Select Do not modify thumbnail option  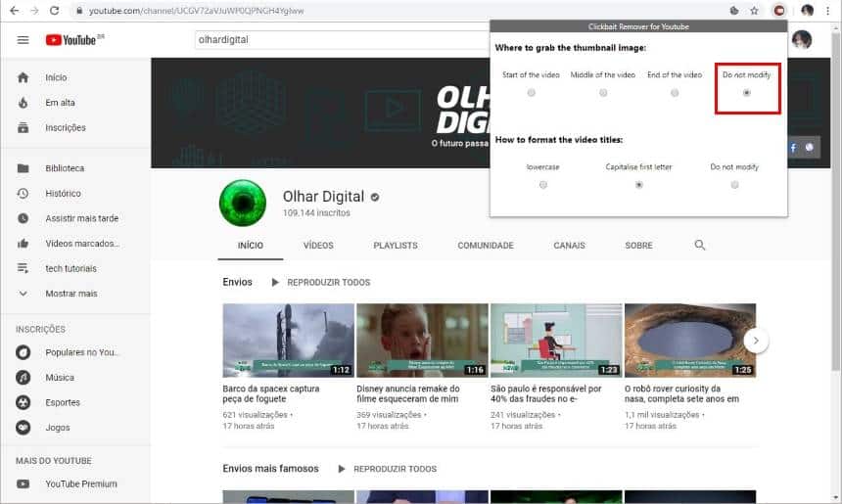pyautogui.click(x=746, y=93)
